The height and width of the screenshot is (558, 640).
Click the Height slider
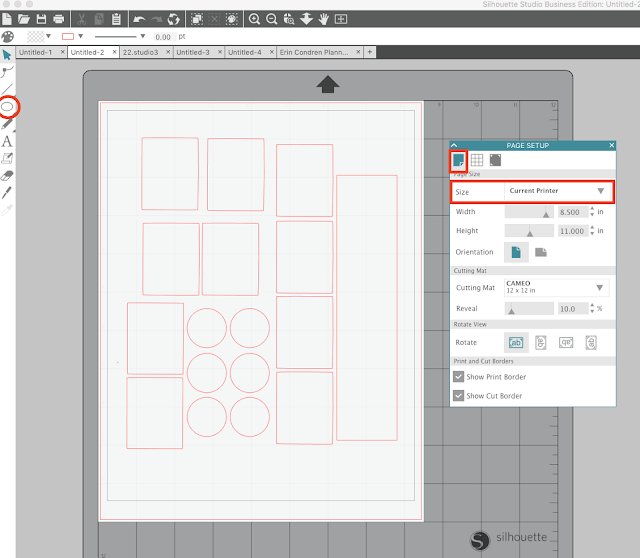click(x=529, y=231)
